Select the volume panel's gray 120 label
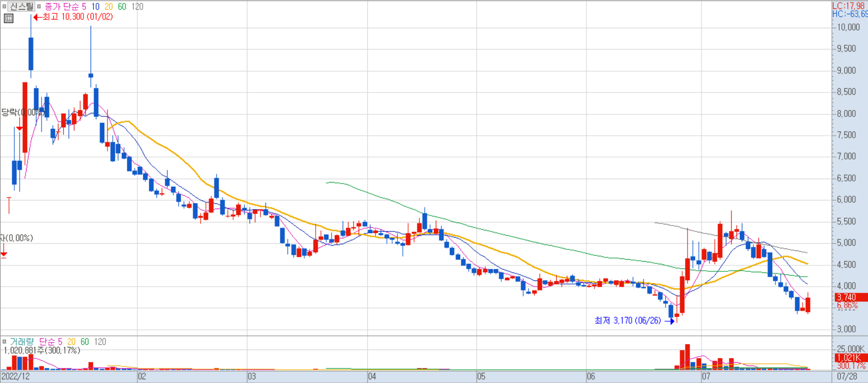868x383 pixels. click(x=100, y=342)
